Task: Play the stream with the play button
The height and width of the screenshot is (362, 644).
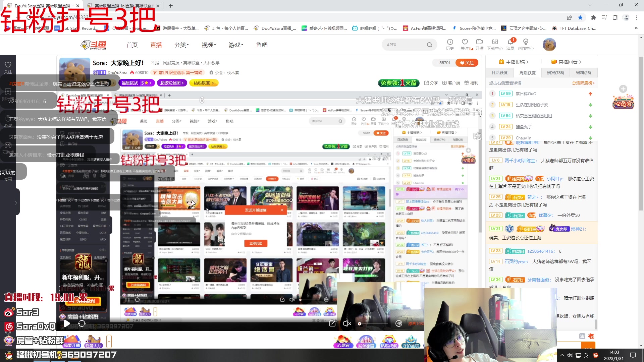Action: pyautogui.click(x=67, y=323)
